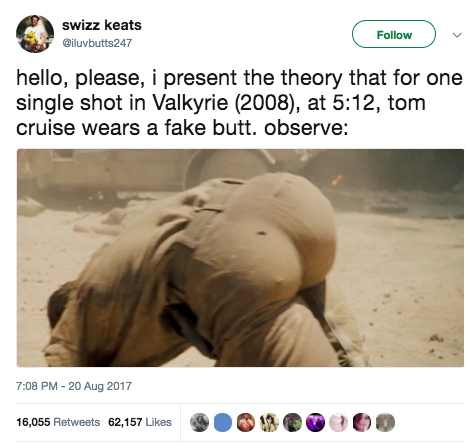View the 16,055 Retweets list
Viewport: 466px width, 443px height.
point(58,422)
